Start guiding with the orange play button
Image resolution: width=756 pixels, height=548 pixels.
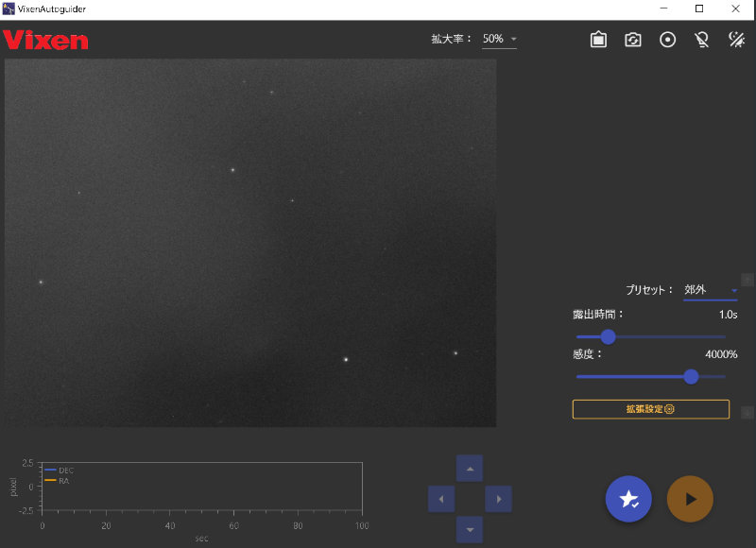pyautogui.click(x=690, y=499)
